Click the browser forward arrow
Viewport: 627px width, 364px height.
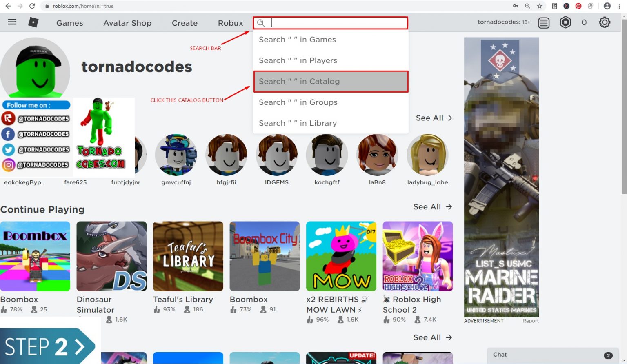[x=20, y=6]
